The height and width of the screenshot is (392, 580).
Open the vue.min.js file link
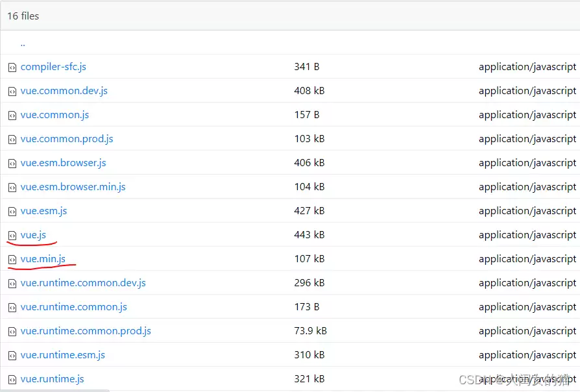(x=43, y=259)
